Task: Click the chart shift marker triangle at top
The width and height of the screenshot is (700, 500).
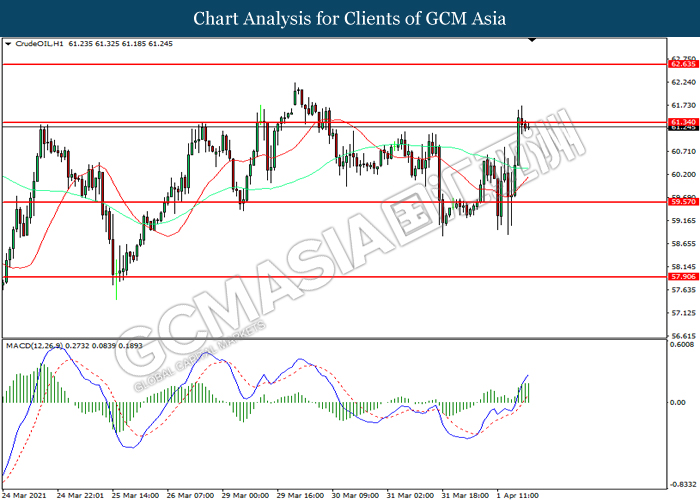Action: click(x=531, y=40)
